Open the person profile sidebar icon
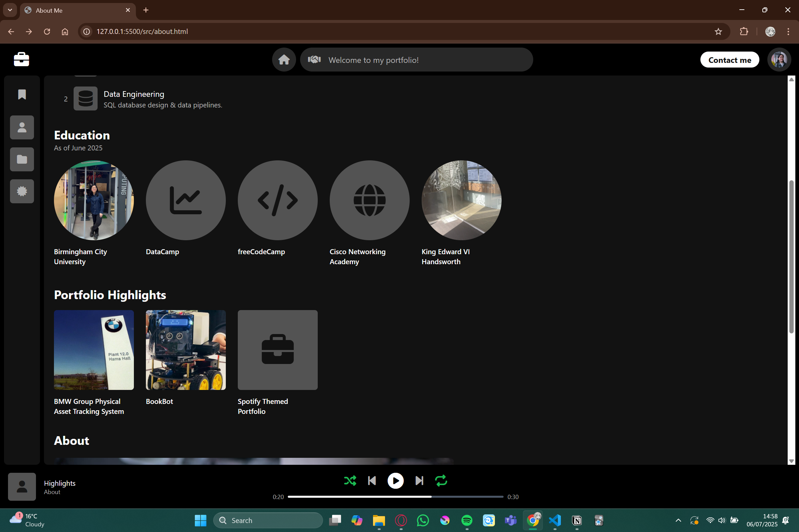Viewport: 799px width, 532px height. pyautogui.click(x=22, y=127)
